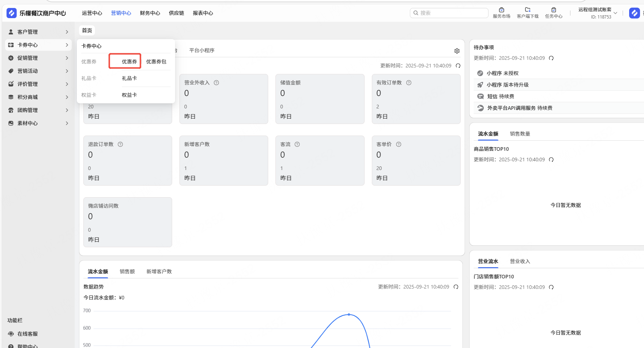Screen dimensions: 644x348
Task: Select the 首页 page tab
Action: [x=87, y=30]
